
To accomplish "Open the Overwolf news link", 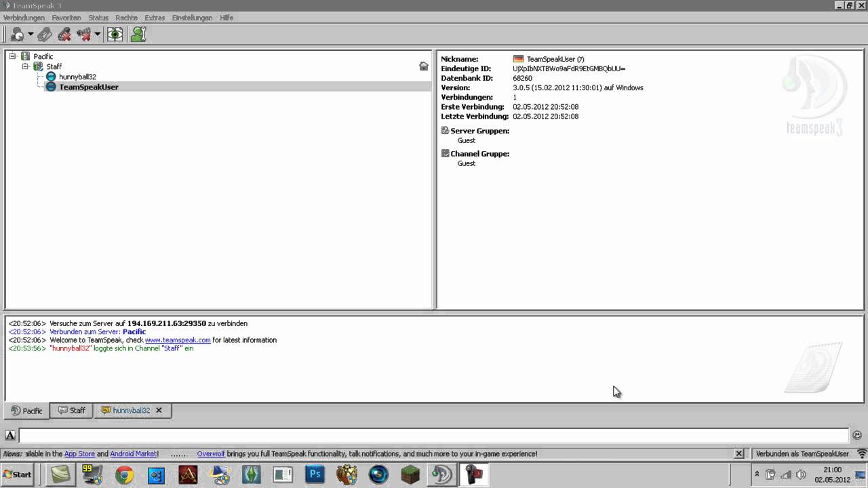I will tap(211, 454).
